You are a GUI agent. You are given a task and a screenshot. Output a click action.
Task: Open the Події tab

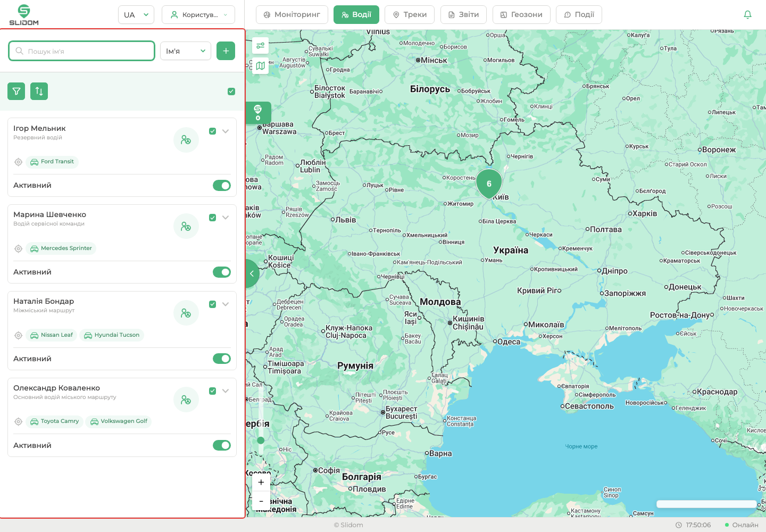coord(579,15)
